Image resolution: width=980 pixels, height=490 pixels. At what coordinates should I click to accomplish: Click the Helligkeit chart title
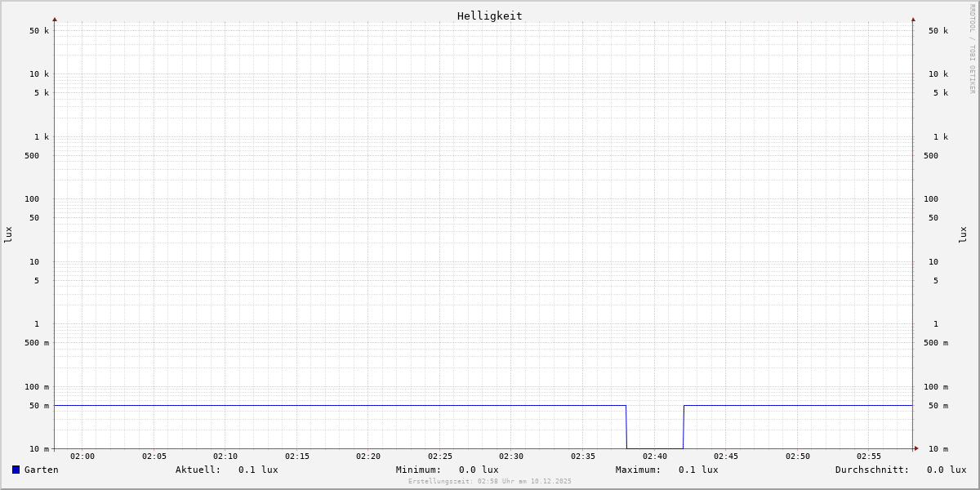[489, 16]
